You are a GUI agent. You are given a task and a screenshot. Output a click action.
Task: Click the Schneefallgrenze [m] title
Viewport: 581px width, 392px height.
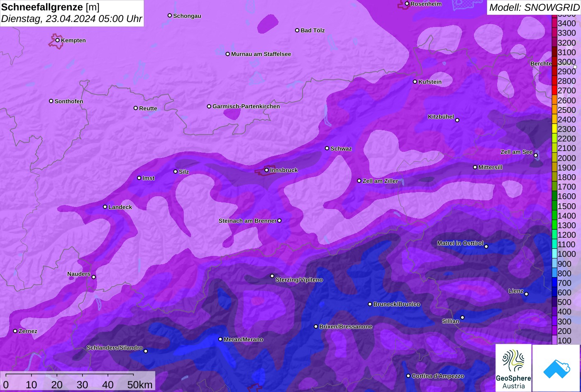pyautogui.click(x=50, y=7)
